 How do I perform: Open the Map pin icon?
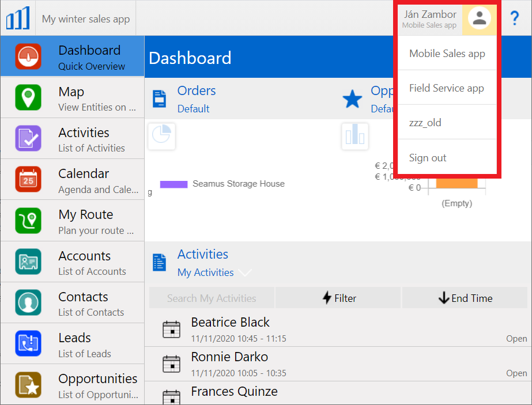click(28, 97)
